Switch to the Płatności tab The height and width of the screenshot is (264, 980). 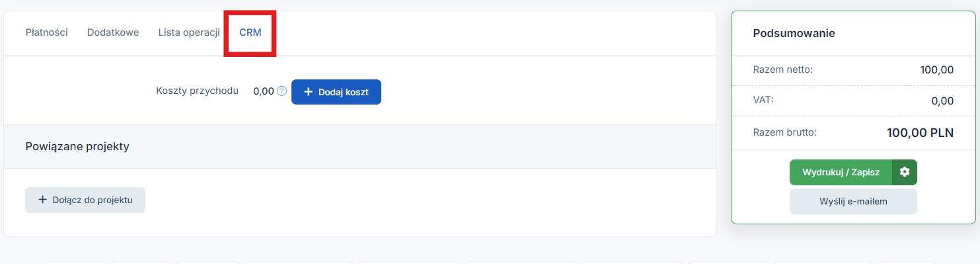point(47,32)
